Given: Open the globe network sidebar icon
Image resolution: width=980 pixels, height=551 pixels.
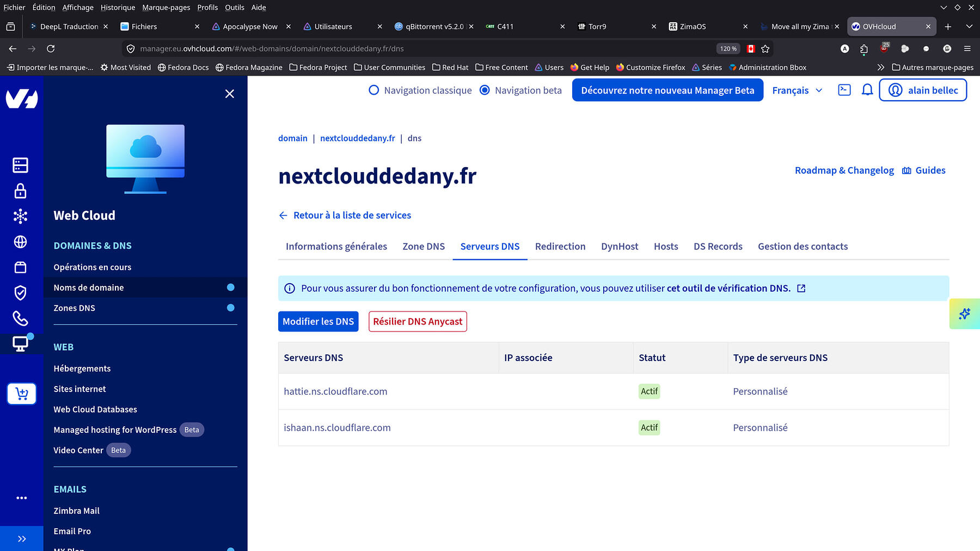Looking at the screenshot, I should [21, 242].
